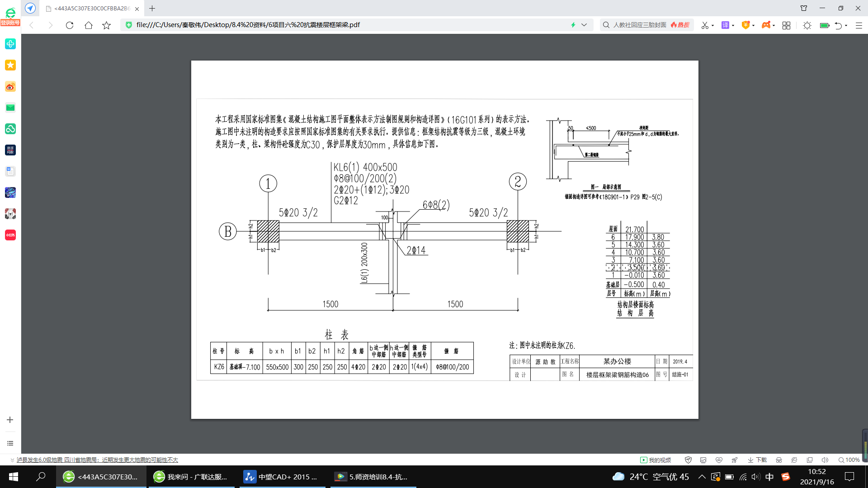Go to browser home page
The width and height of the screenshot is (868, 488).
coord(89,25)
